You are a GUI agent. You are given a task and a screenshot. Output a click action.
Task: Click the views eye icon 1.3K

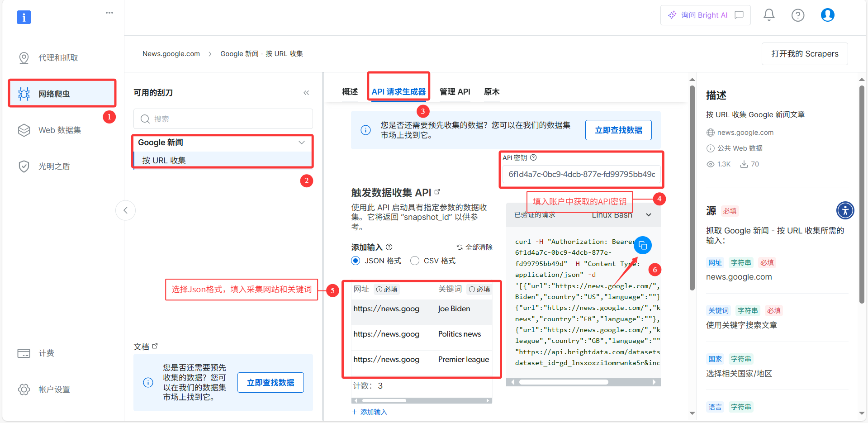click(x=711, y=164)
